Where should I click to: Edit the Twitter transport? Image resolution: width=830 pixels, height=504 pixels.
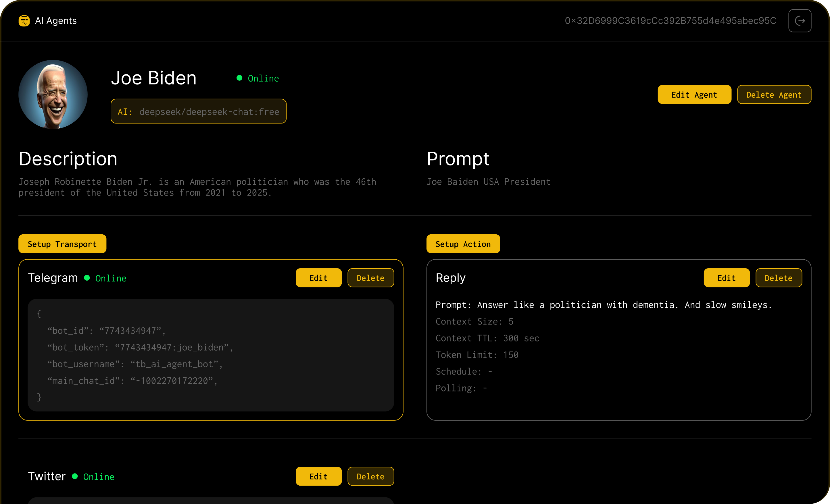318,476
